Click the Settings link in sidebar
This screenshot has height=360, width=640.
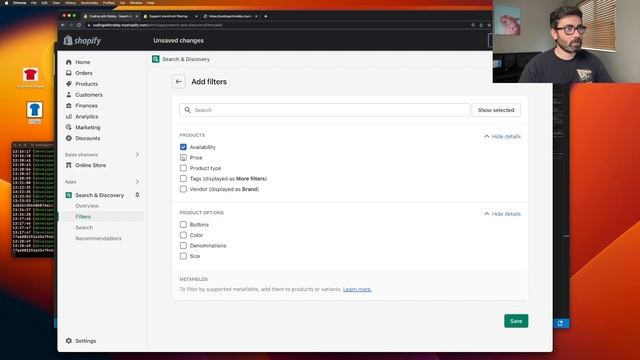tap(86, 341)
